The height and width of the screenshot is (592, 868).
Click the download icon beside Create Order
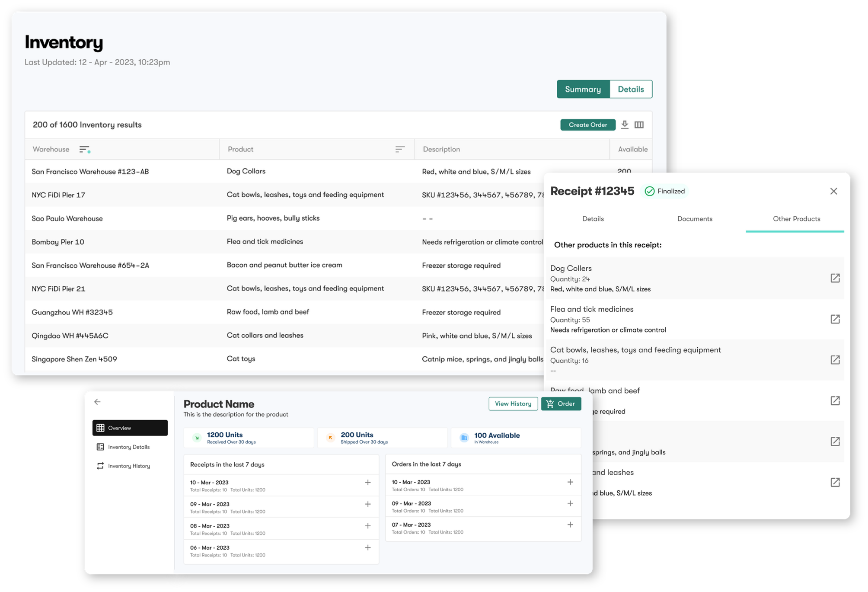[625, 125]
